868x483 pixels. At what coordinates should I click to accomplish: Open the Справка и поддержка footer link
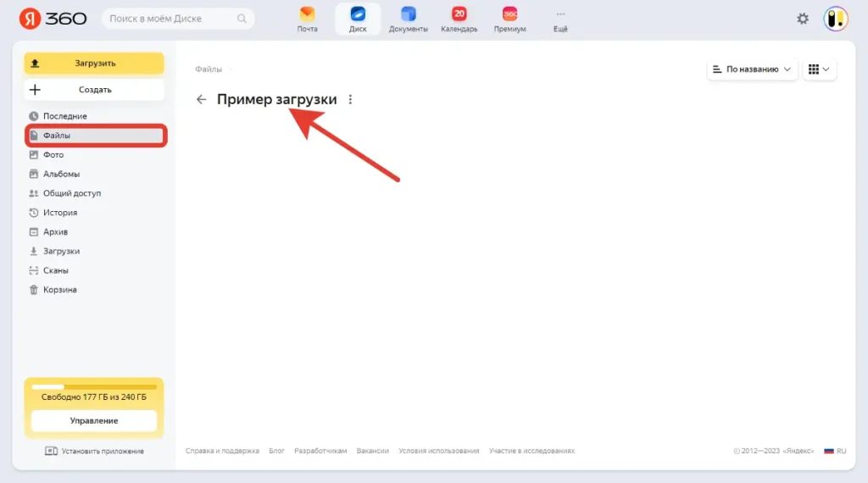tap(222, 451)
